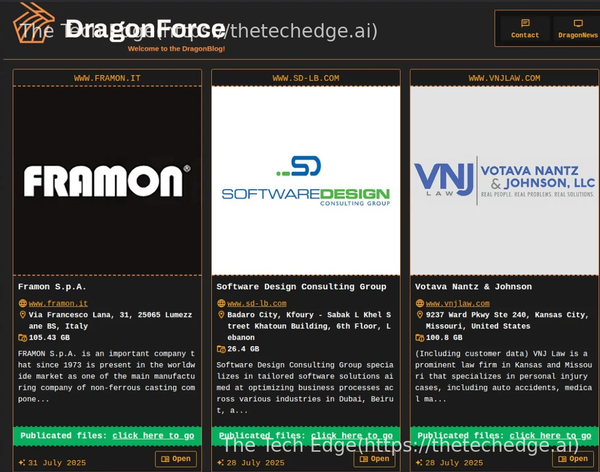Image resolution: width=600 pixels, height=472 pixels.
Task: Click the data size icon next to 100.8 GB
Action: pyautogui.click(x=420, y=338)
